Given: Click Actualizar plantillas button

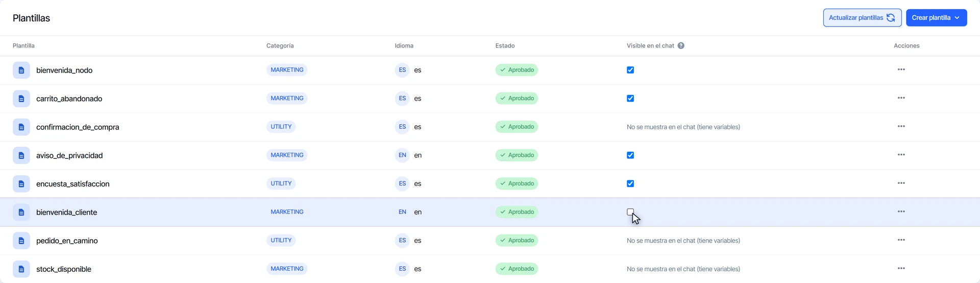Looking at the screenshot, I should (862, 17).
